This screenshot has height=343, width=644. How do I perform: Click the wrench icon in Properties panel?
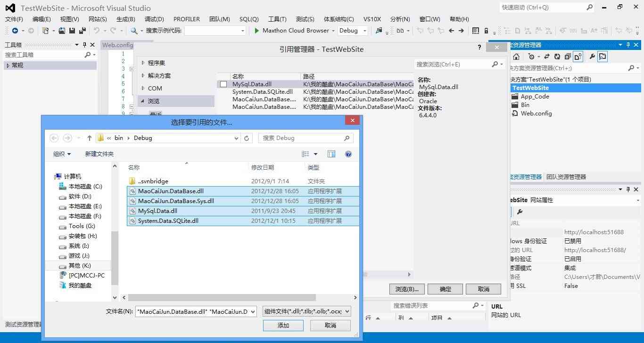[520, 212]
